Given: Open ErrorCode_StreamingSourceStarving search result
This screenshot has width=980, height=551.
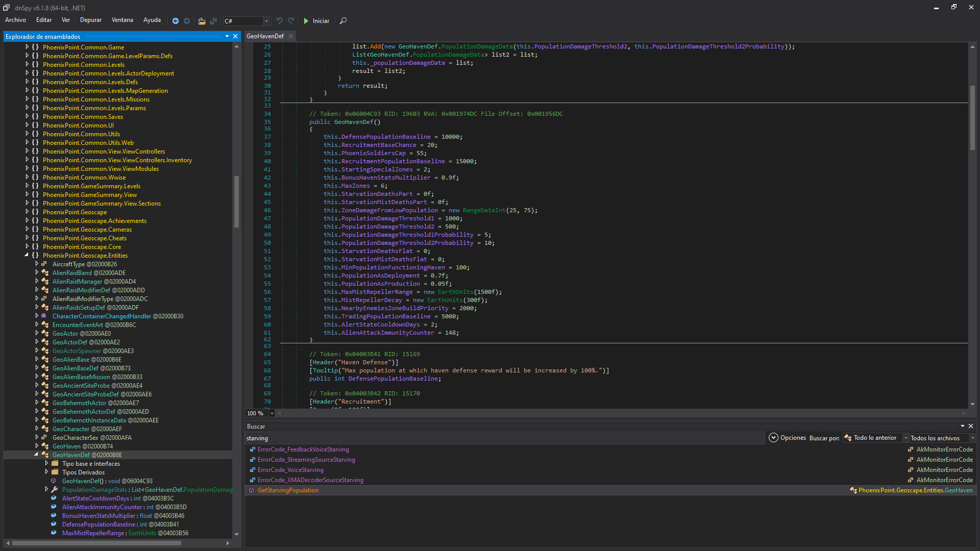Looking at the screenshot, I should (x=306, y=460).
